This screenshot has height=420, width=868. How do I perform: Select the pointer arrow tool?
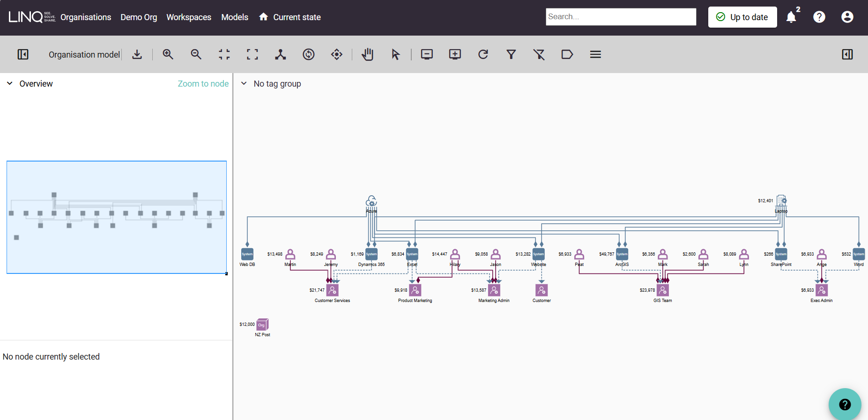[x=396, y=54]
